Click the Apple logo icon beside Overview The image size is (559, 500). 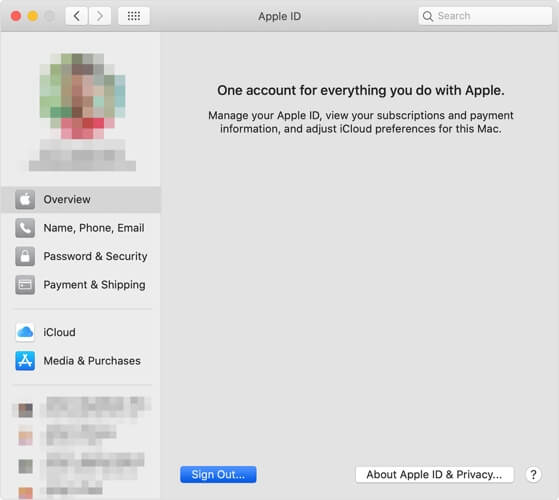coord(25,200)
